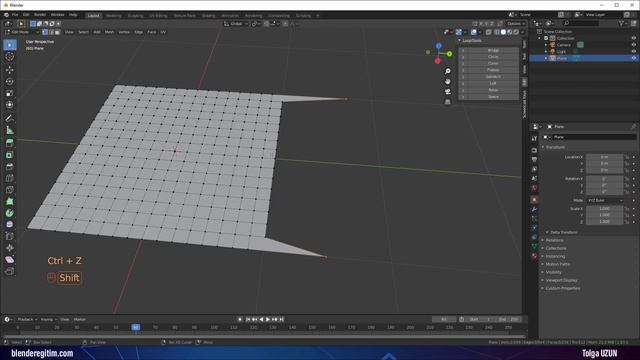Select the Smooth vertices tool
640x360 pixels.
pos(9,224)
